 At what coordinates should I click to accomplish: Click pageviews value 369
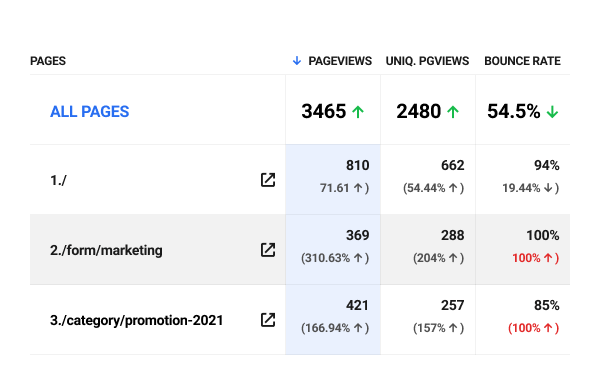pos(358,235)
